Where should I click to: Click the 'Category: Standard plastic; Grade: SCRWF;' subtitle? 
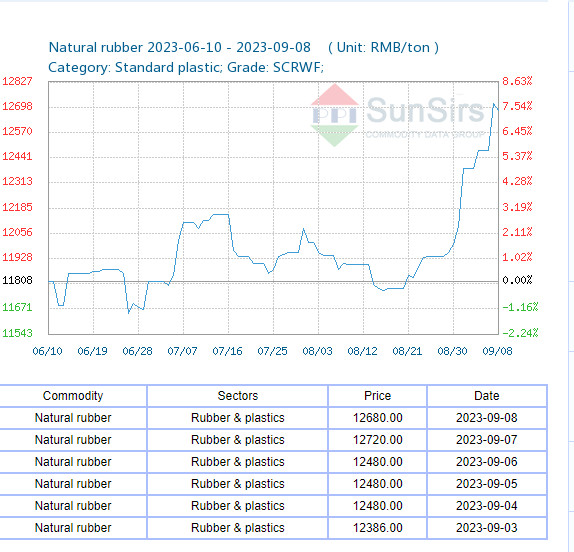(186, 67)
